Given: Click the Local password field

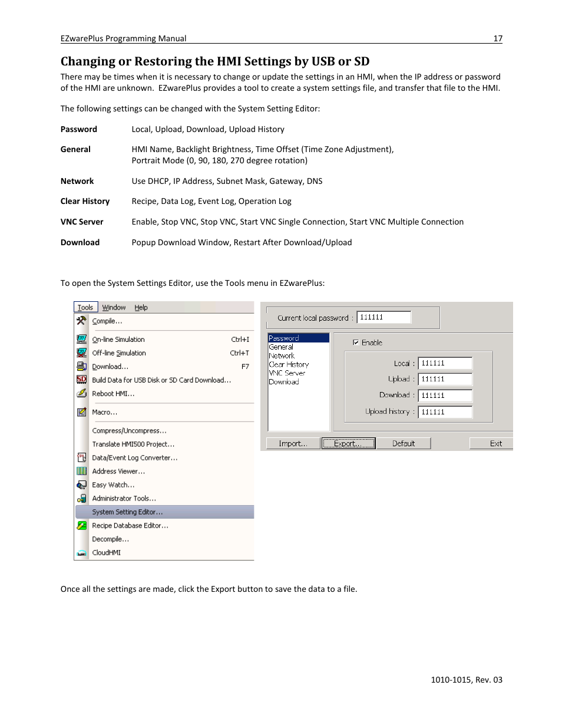Looking at the screenshot, I should pyautogui.click(x=445, y=363).
